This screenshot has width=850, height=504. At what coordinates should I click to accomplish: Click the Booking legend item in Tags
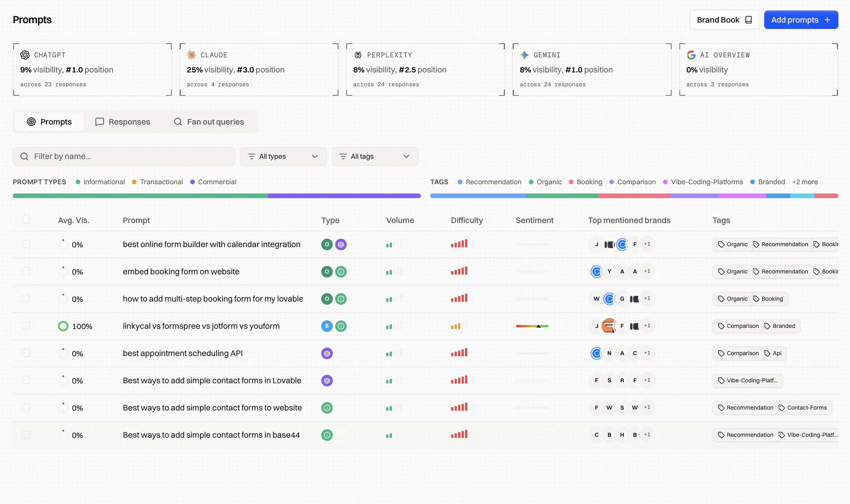(x=585, y=182)
